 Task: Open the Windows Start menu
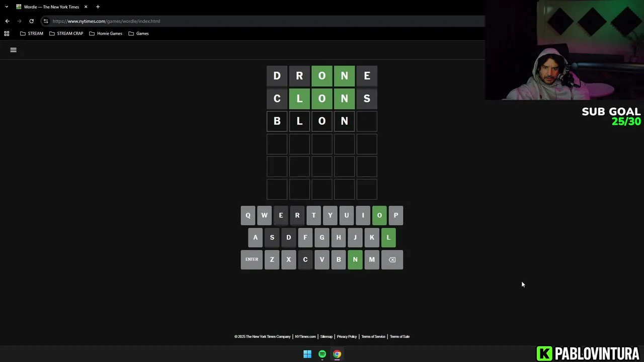click(307, 354)
